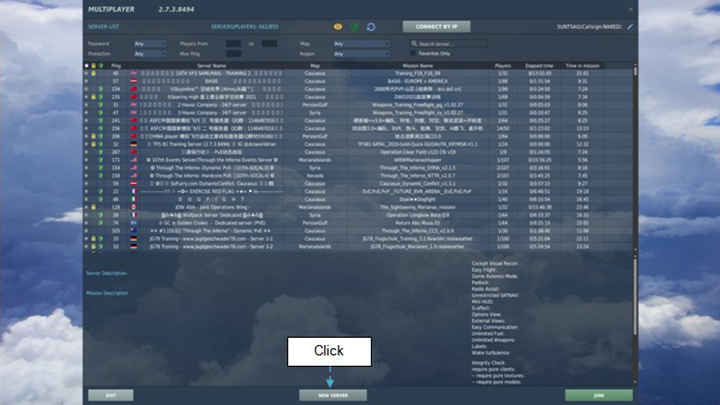This screenshot has width=720, height=405.
Task: Open the Password filter dropdown
Action: point(150,44)
